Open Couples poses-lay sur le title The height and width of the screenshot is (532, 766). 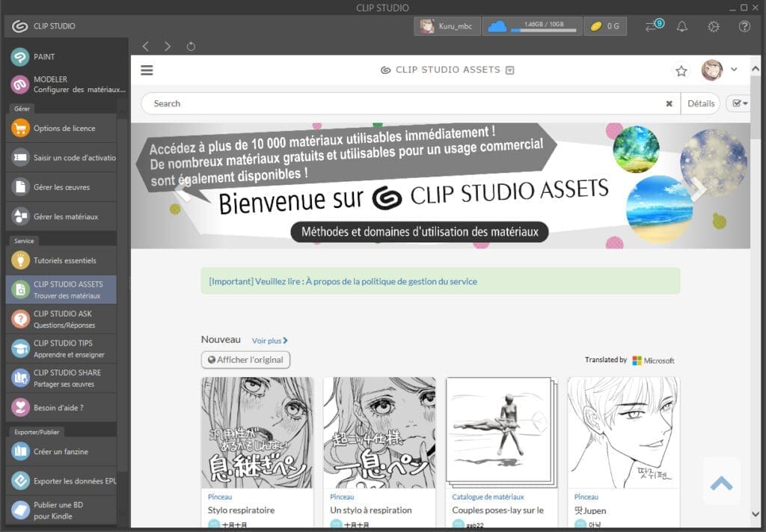pos(497,510)
